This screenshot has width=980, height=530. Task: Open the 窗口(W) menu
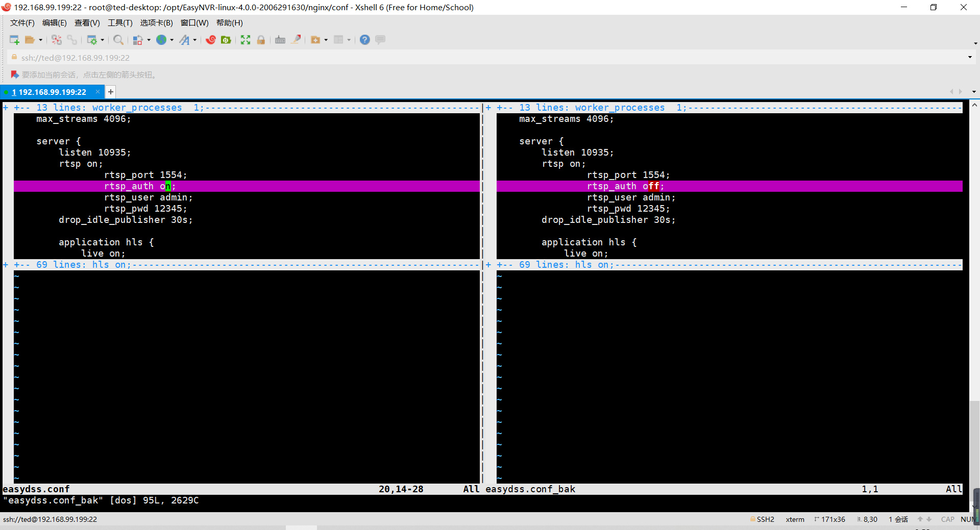coord(194,22)
